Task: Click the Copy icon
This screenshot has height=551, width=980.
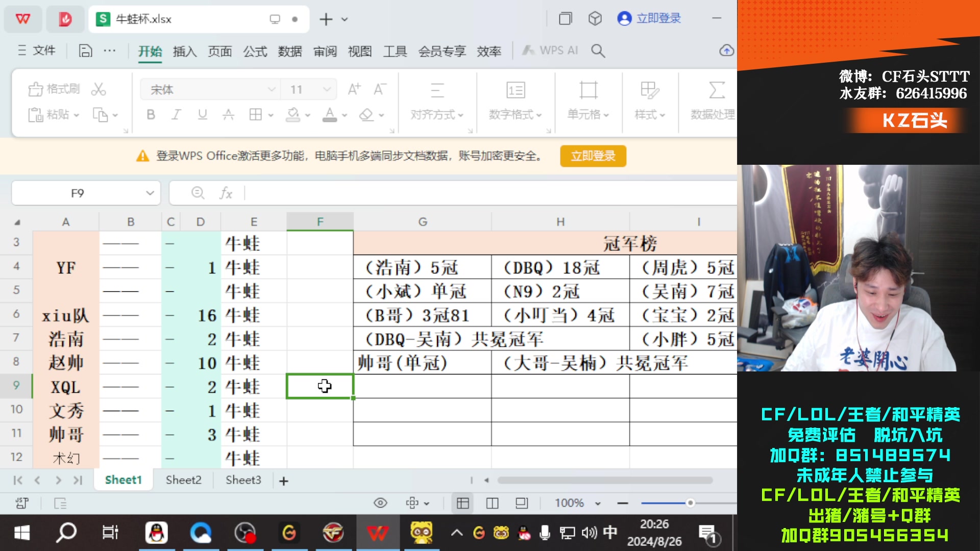Action: tap(100, 115)
